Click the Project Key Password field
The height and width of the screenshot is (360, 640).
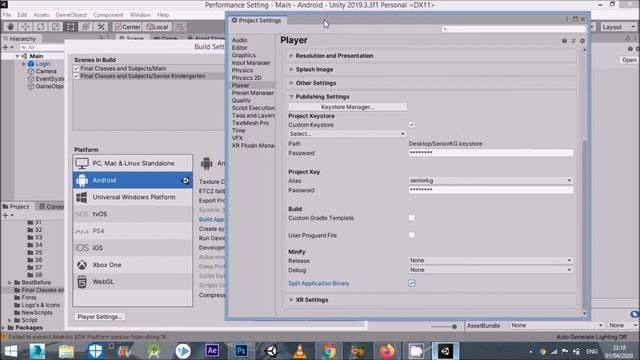pos(491,190)
